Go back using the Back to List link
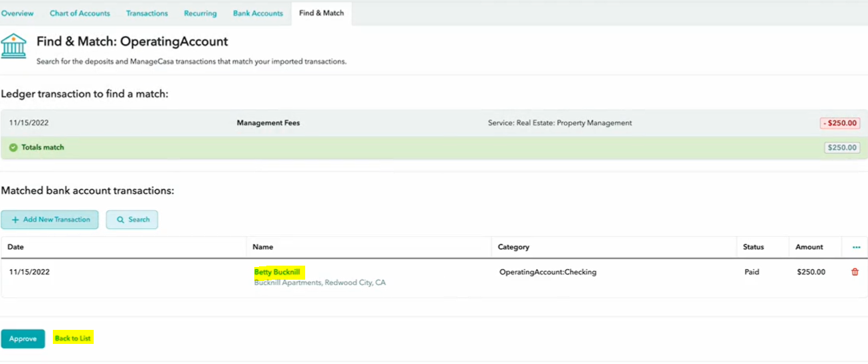This screenshot has height=364, width=868. (73, 339)
